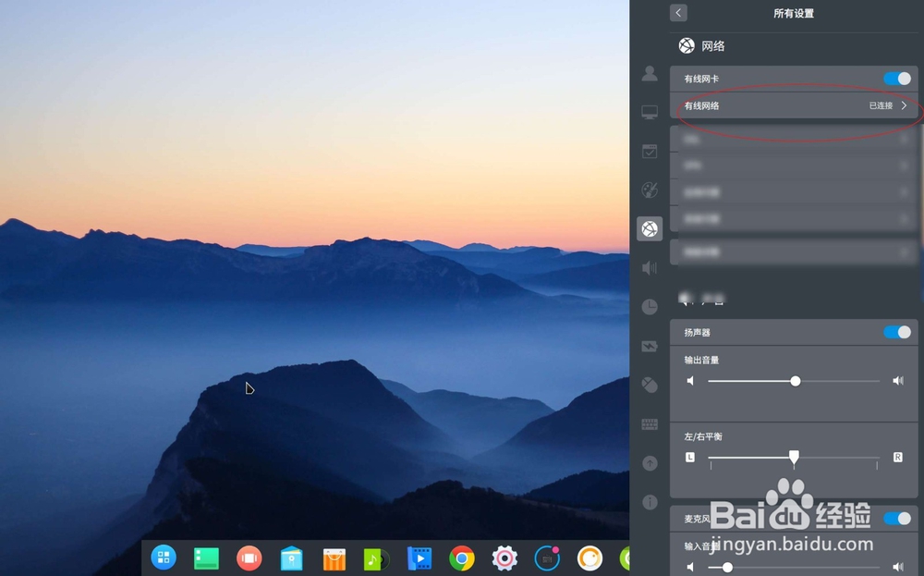The height and width of the screenshot is (576, 924).
Task: Toggle the 有线网卡 switch off
Action: (x=895, y=79)
